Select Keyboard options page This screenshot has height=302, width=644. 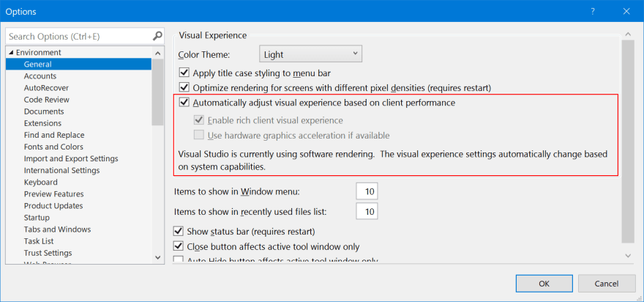click(x=41, y=183)
